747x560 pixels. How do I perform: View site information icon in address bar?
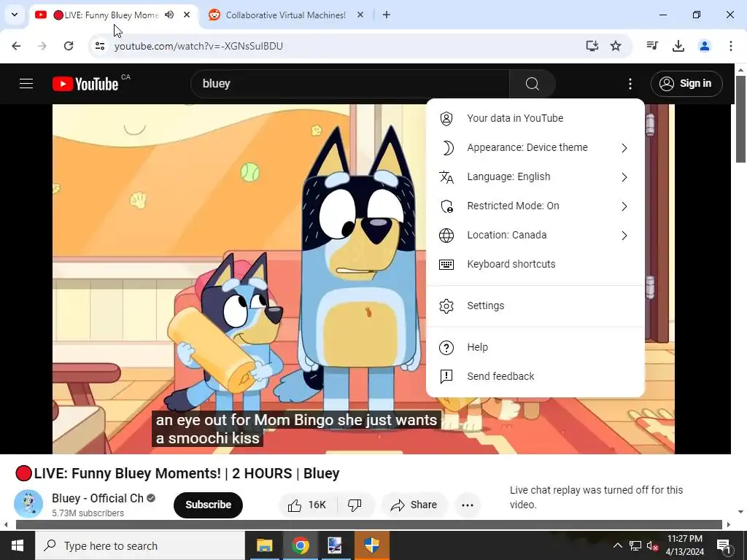99,46
